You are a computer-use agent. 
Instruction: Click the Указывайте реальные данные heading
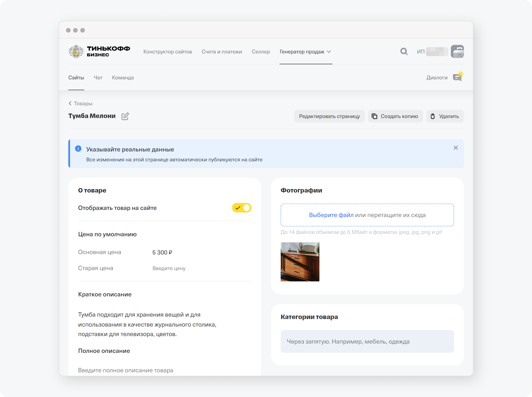click(x=130, y=149)
